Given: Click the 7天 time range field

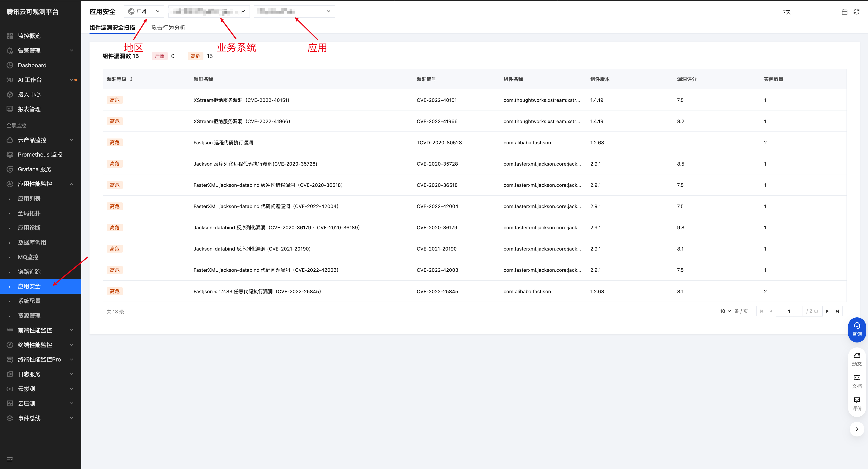Looking at the screenshot, I should point(786,12).
